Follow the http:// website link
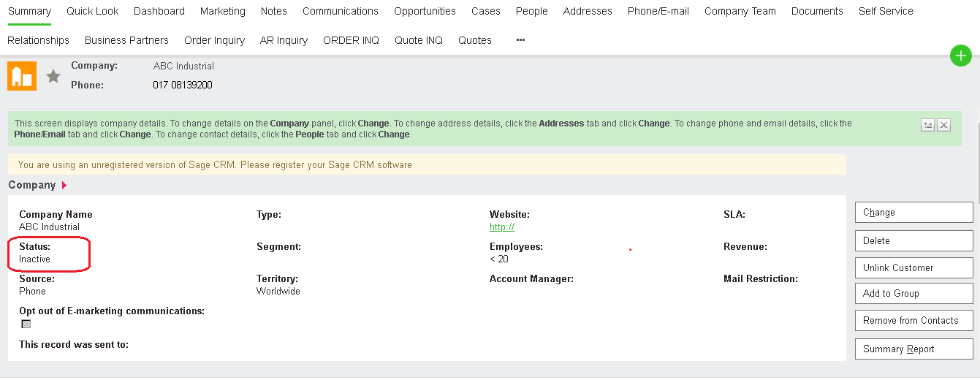 tap(502, 227)
